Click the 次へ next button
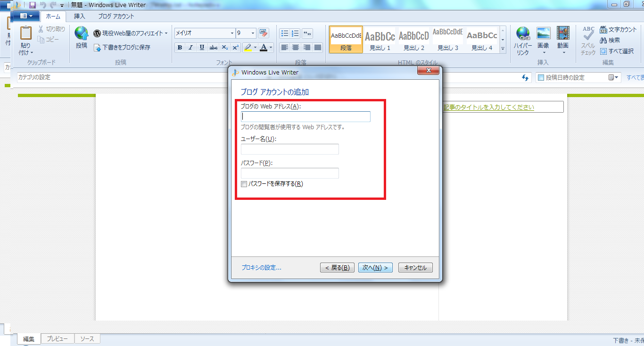 (375, 268)
